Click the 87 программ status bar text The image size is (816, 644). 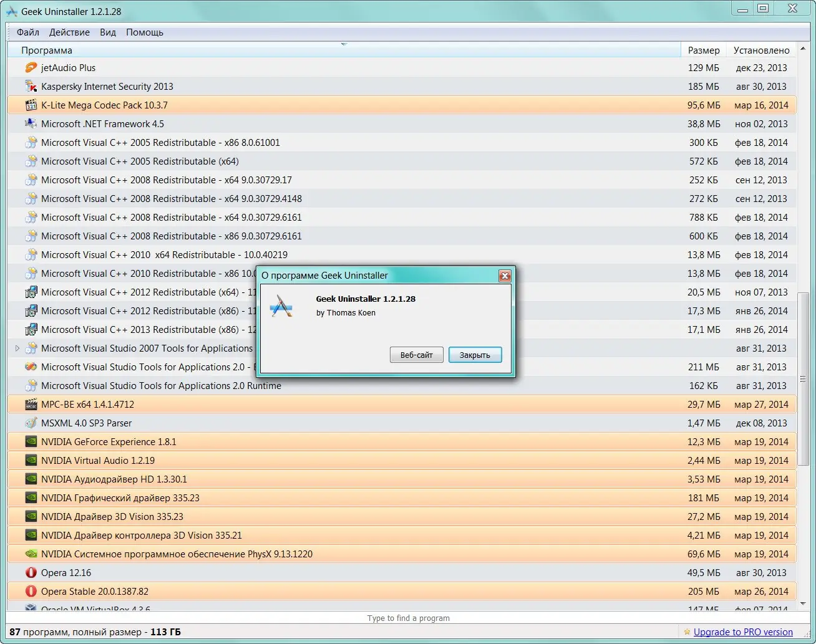pos(95,632)
